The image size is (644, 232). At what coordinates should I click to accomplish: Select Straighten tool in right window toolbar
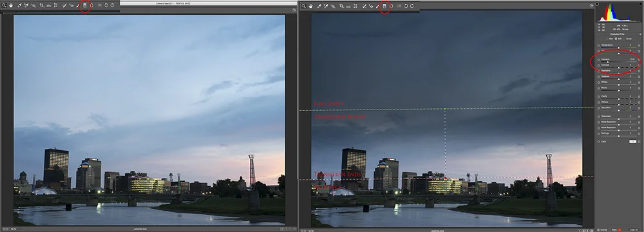(348, 6)
